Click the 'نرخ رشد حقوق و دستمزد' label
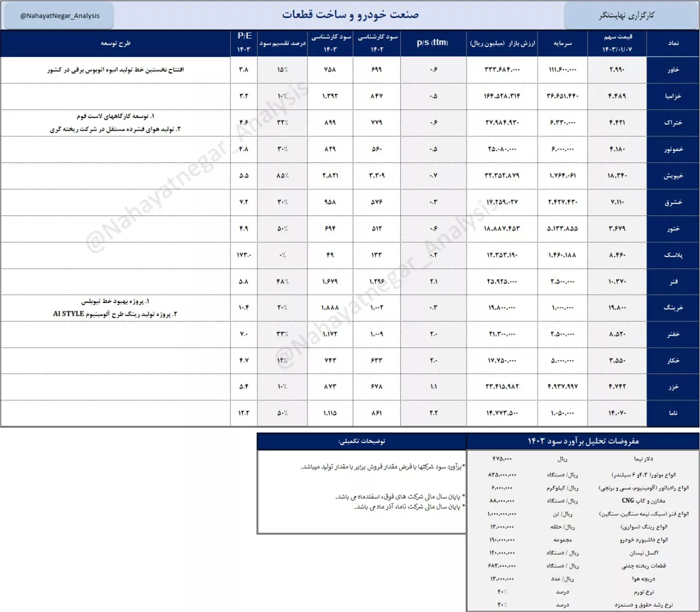 (x=643, y=605)
